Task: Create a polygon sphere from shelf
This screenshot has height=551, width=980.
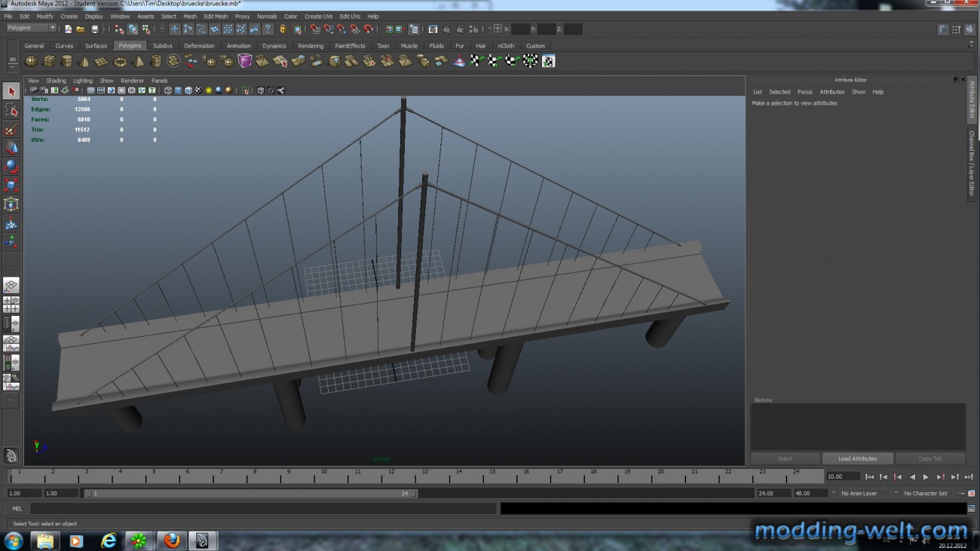Action: tap(32, 61)
